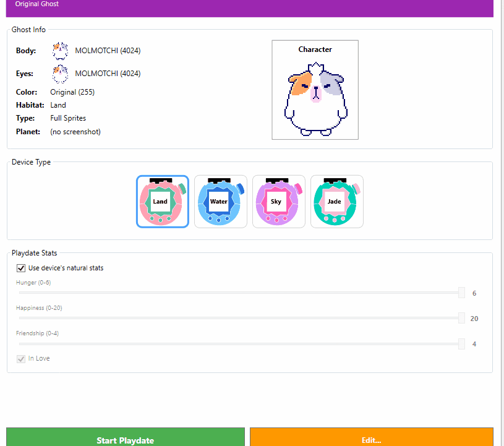Click the Habitat value in Ghost Info
Screen dimensions: 504x446
point(58,105)
